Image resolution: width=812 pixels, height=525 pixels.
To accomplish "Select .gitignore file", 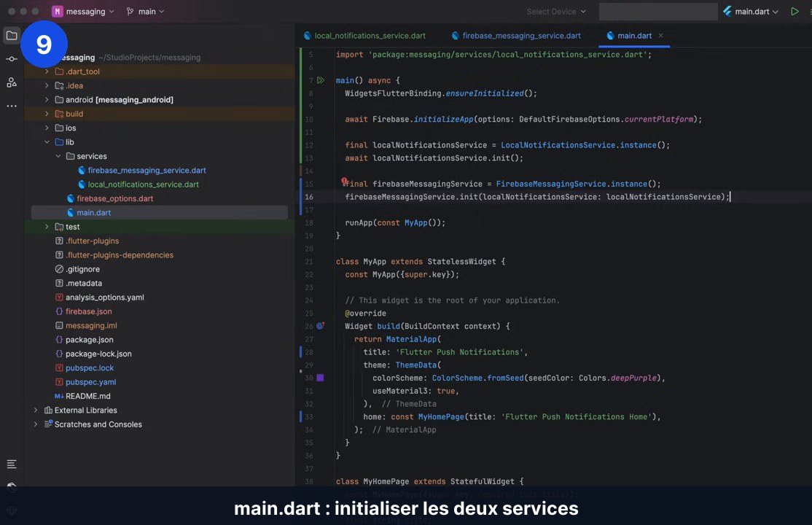I will 82,269.
